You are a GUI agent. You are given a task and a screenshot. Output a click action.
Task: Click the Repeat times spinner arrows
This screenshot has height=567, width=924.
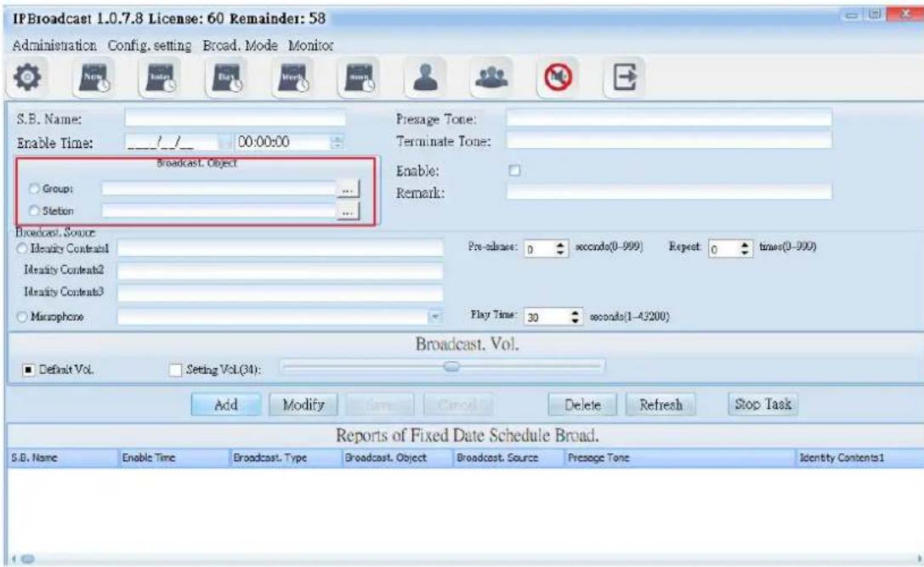pyautogui.click(x=745, y=249)
